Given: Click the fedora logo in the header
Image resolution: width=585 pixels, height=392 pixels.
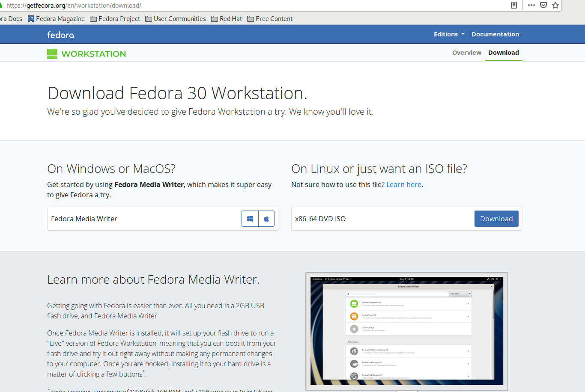Looking at the screenshot, I should [60, 35].
